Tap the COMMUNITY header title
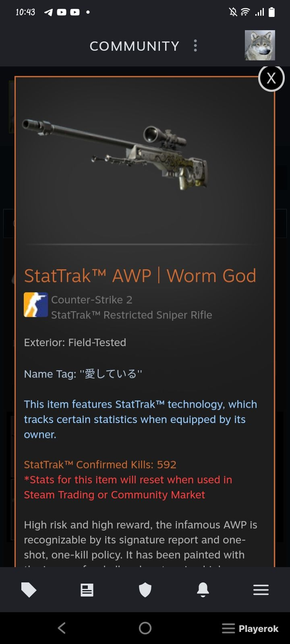Screen dimensions: 290x644 (x=135, y=46)
